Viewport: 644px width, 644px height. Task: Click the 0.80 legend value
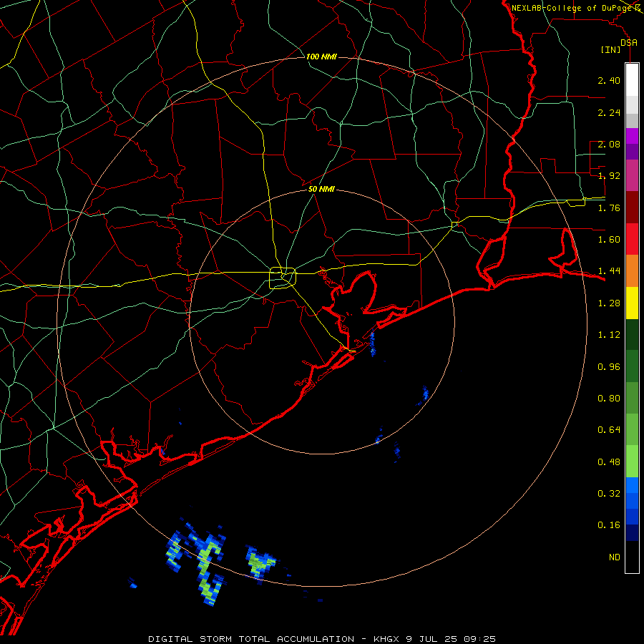coord(609,399)
